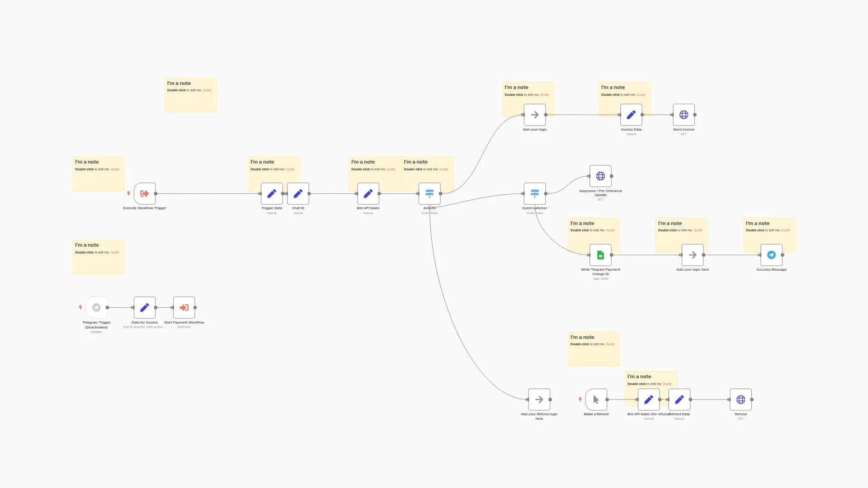868x488 pixels.
Task: Open the Data for Invoice node
Action: pyautogui.click(x=145, y=307)
